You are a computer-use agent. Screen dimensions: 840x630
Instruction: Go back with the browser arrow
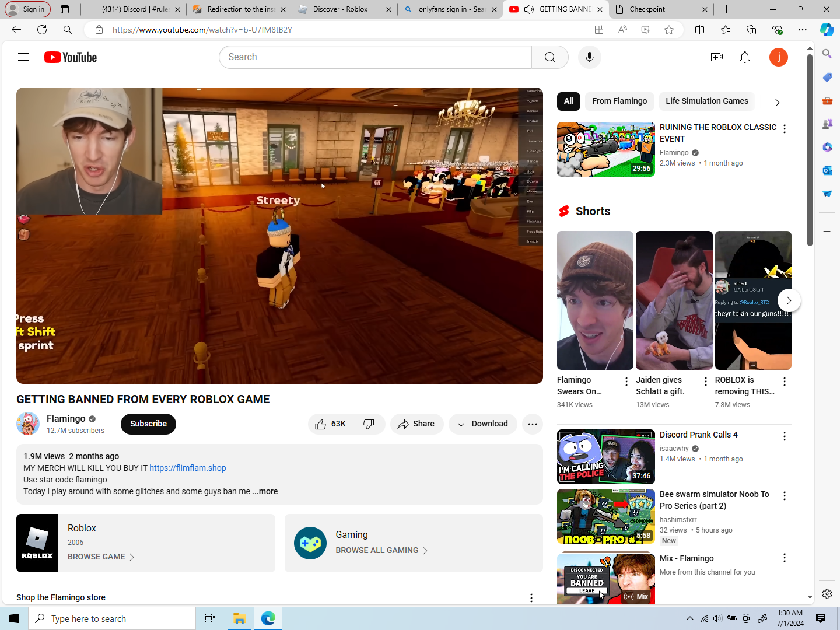tap(16, 30)
